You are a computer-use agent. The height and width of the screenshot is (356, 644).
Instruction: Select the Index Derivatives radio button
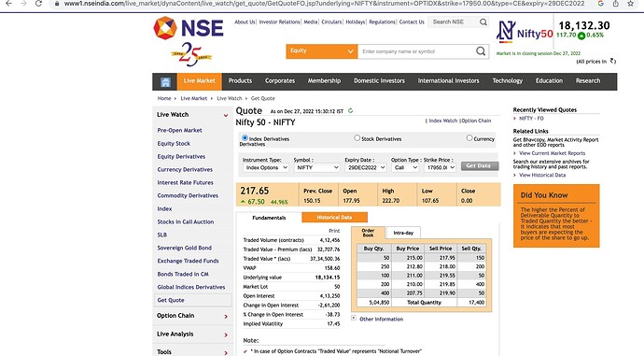tap(245, 137)
